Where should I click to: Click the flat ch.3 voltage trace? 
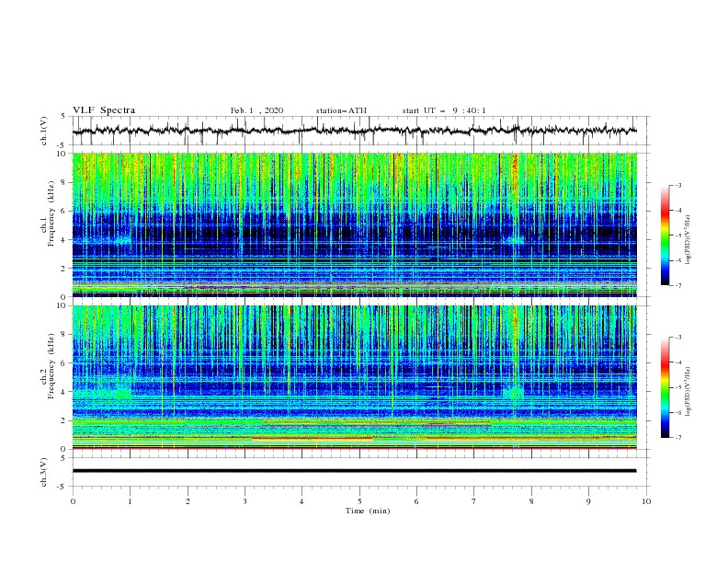point(355,471)
